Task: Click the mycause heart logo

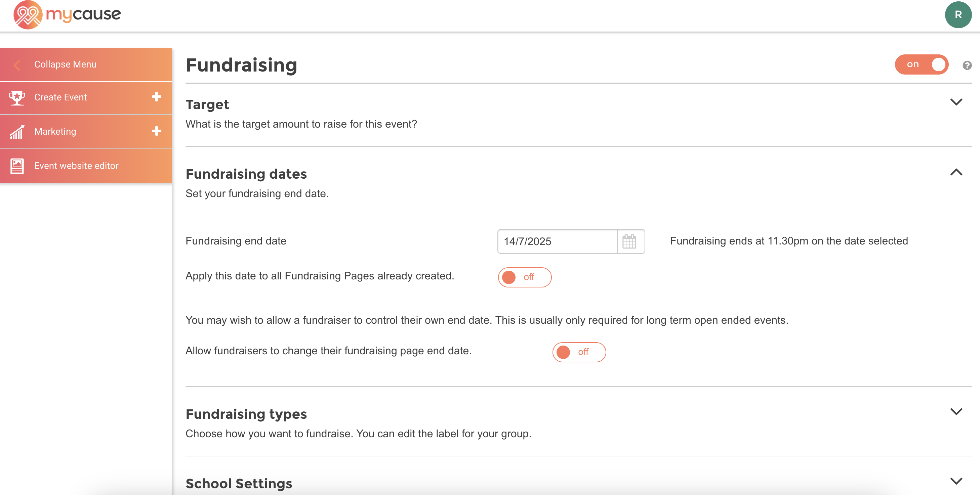Action: click(28, 15)
